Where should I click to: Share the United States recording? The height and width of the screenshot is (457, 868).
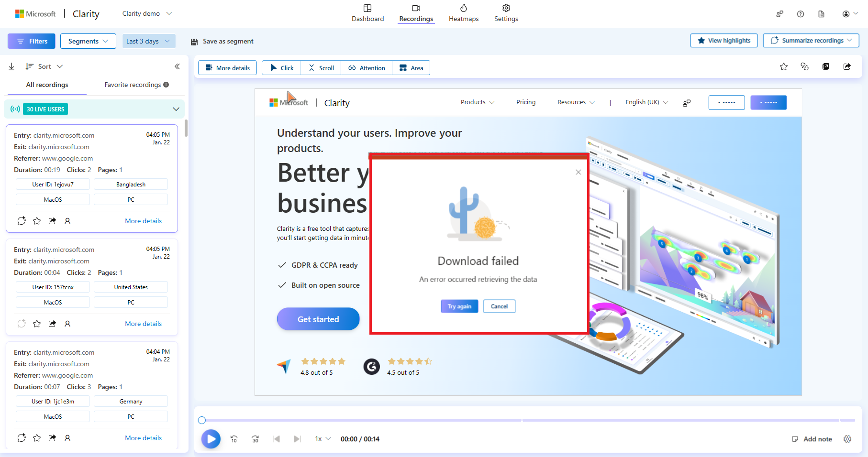[x=52, y=324]
